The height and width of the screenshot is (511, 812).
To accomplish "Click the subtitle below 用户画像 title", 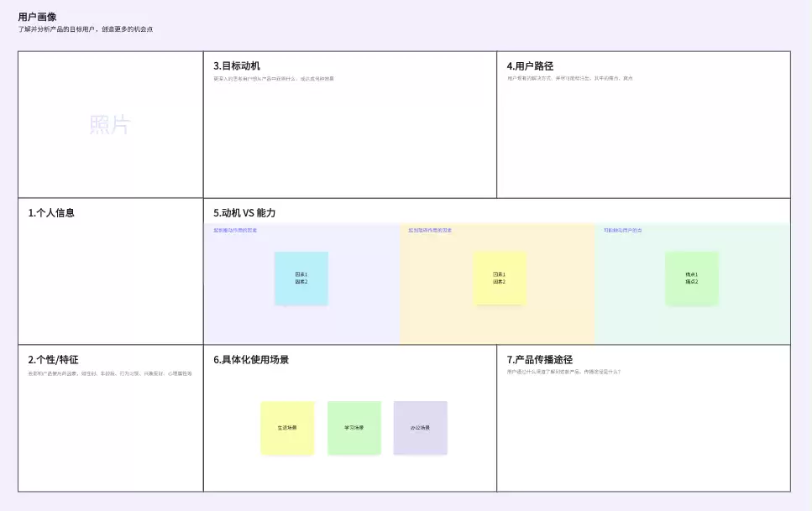I will pyautogui.click(x=86, y=29).
